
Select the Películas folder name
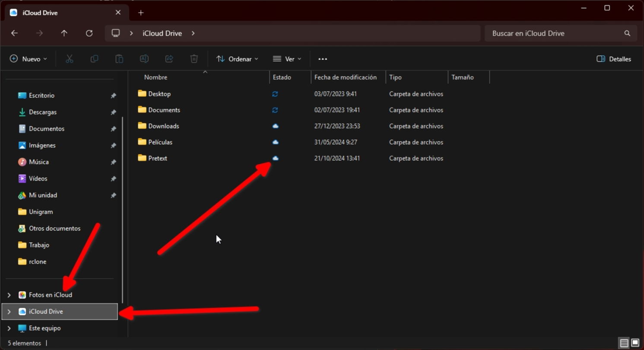[x=160, y=142]
